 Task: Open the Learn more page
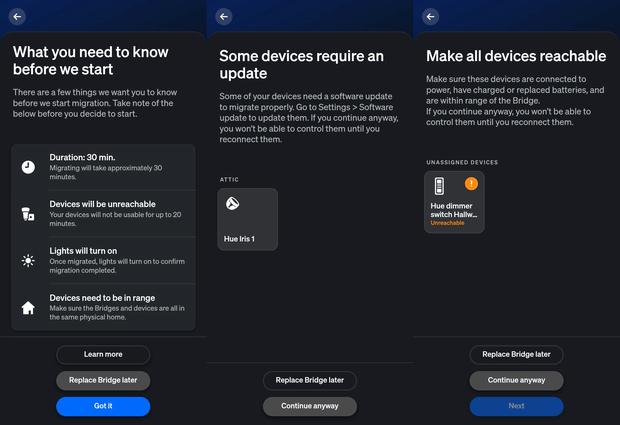point(103,354)
